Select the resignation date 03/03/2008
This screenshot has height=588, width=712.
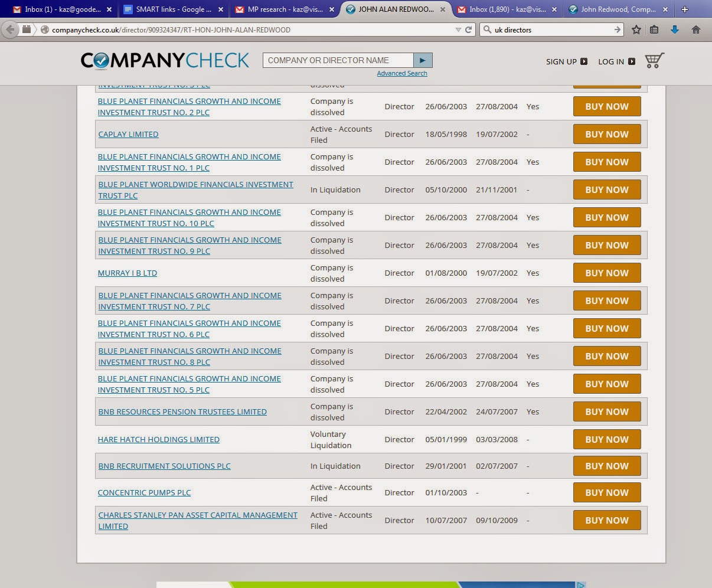click(x=497, y=439)
